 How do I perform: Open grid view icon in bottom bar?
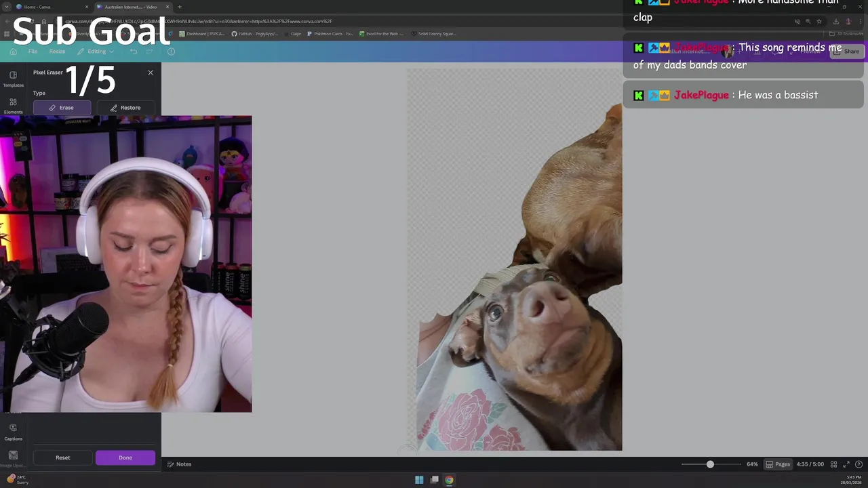tap(833, 464)
